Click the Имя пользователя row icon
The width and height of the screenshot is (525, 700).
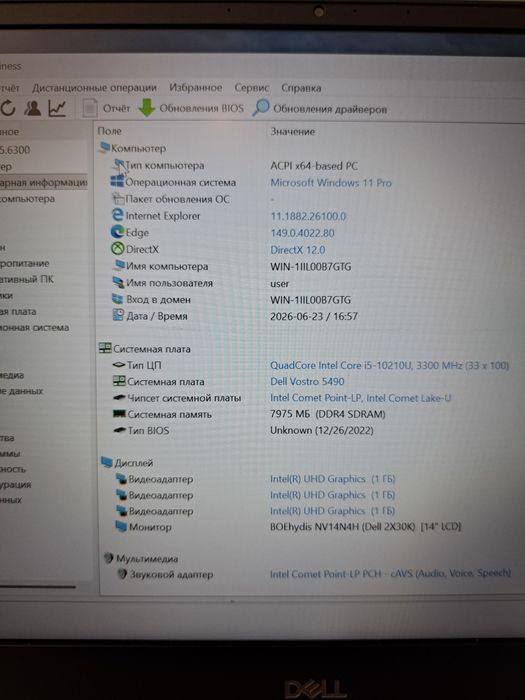pos(118,282)
